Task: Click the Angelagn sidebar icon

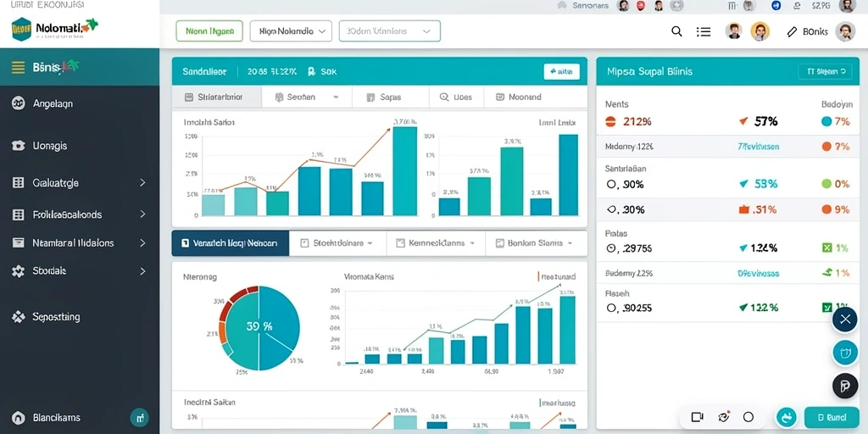Action: pyautogui.click(x=19, y=103)
